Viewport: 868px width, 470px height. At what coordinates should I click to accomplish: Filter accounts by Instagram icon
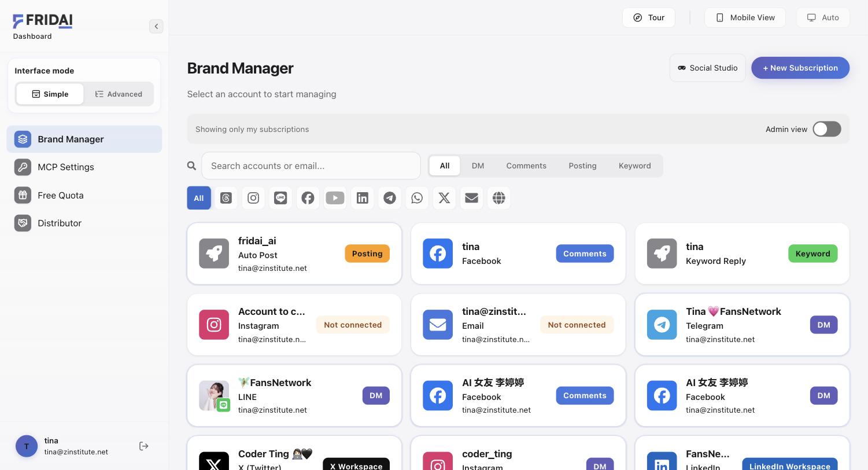[253, 198]
